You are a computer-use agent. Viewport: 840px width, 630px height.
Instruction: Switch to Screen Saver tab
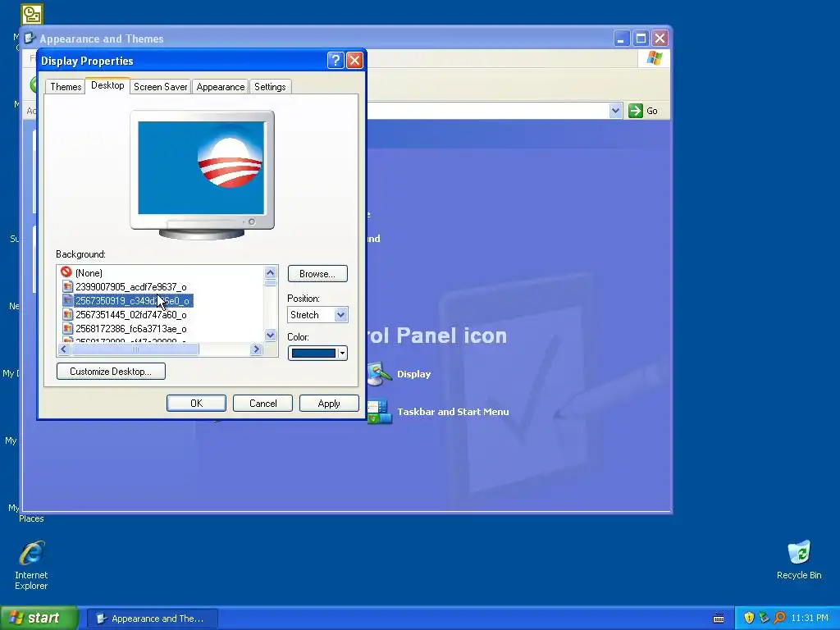point(160,87)
